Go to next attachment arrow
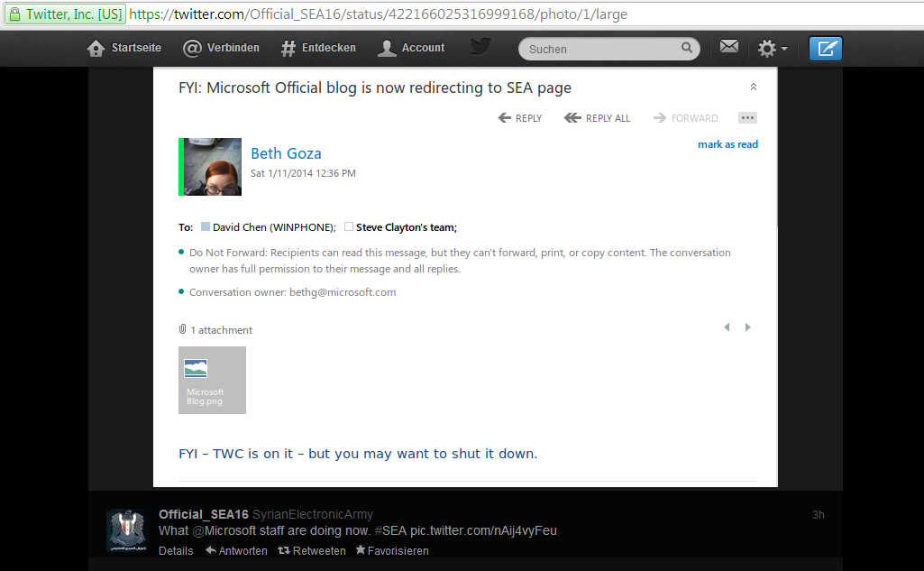Screen dimensions: 924x571 [748, 327]
